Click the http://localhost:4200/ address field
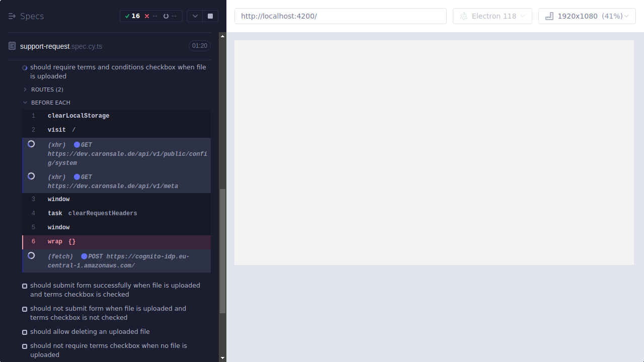Screen dimensions: 644x362 (340, 16)
